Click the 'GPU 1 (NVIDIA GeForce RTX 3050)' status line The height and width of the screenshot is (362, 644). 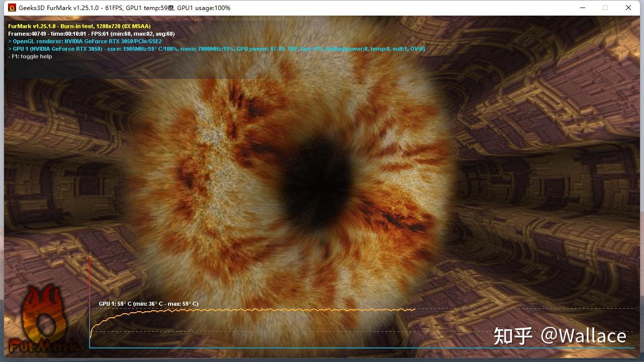[217, 49]
